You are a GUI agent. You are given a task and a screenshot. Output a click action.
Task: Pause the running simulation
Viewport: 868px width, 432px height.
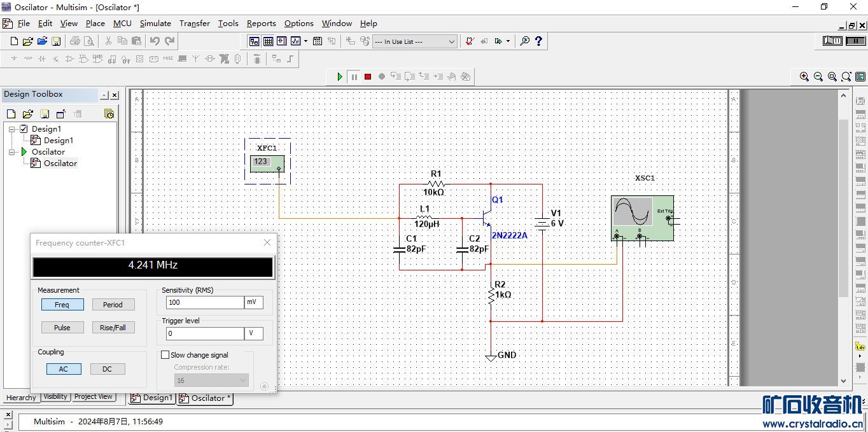point(354,76)
